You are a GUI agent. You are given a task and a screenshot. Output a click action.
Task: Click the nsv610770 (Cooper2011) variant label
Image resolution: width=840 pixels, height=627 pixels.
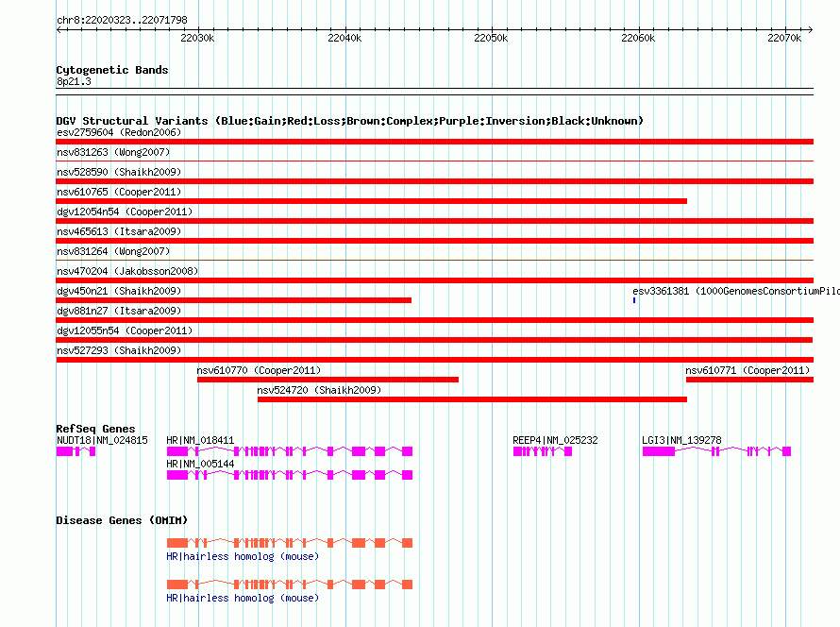click(259, 370)
